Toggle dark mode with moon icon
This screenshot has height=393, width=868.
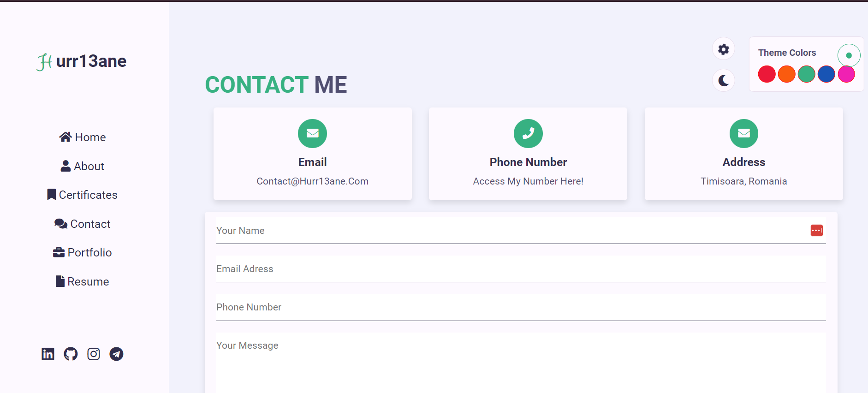pyautogui.click(x=724, y=81)
